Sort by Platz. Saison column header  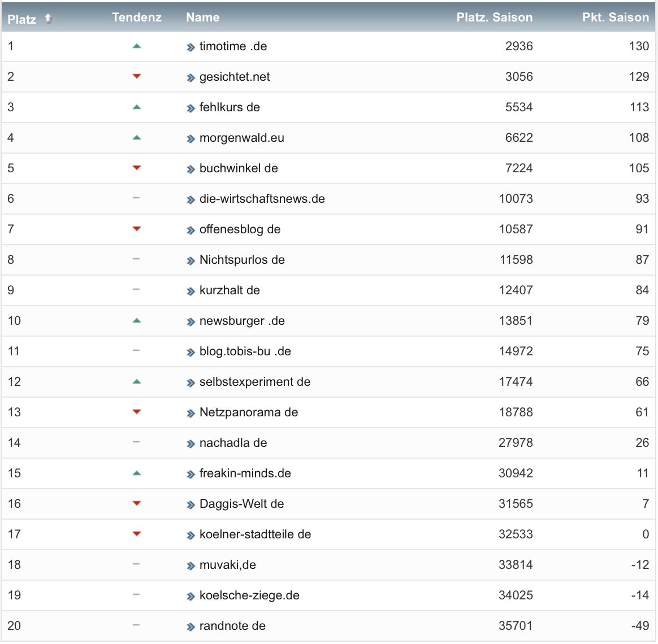tap(494, 17)
